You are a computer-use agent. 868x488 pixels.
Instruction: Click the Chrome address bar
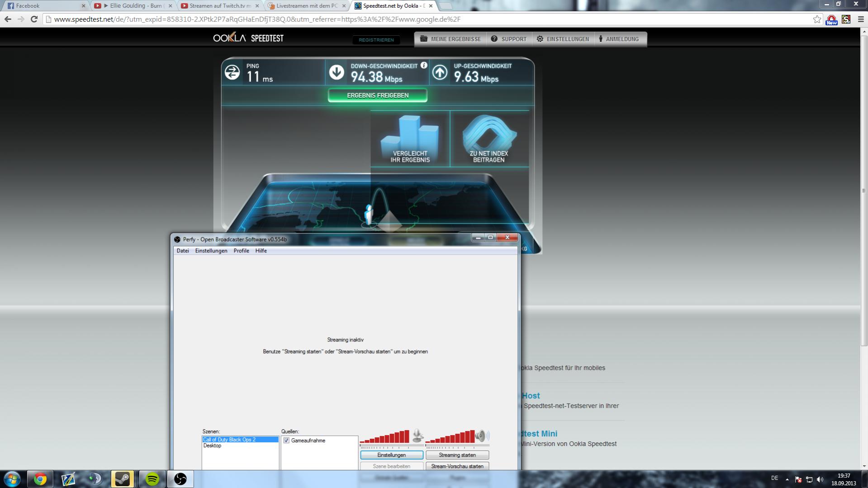pyautogui.click(x=430, y=19)
